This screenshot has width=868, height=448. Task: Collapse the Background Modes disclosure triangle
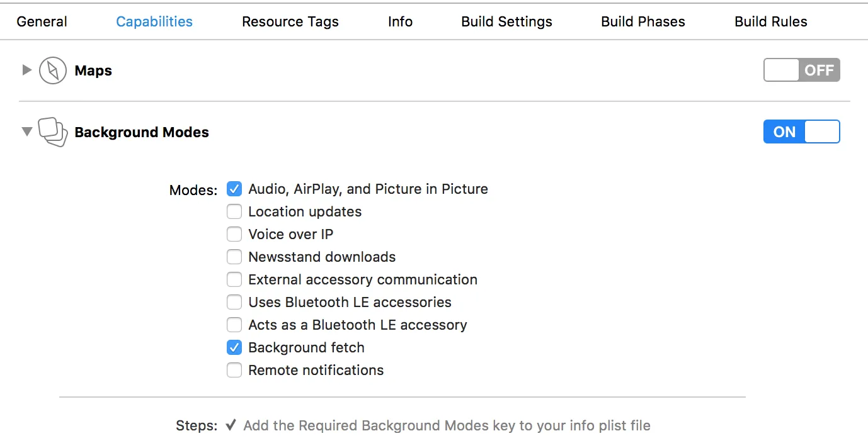click(26, 132)
